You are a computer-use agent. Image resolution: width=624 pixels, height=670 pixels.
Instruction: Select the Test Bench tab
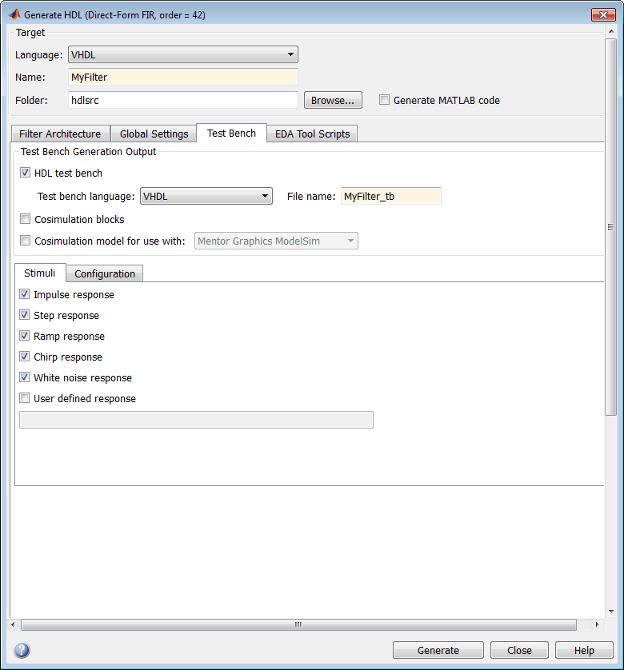[231, 133]
